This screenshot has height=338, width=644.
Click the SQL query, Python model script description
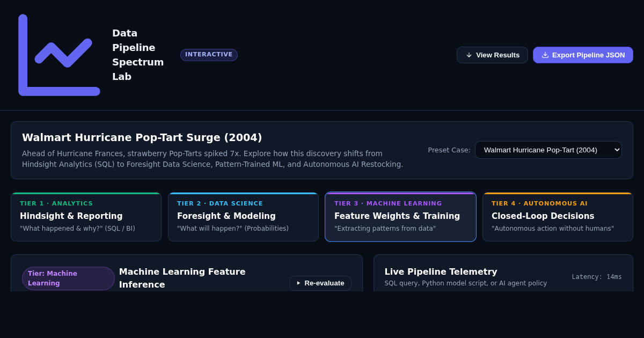[466, 283]
